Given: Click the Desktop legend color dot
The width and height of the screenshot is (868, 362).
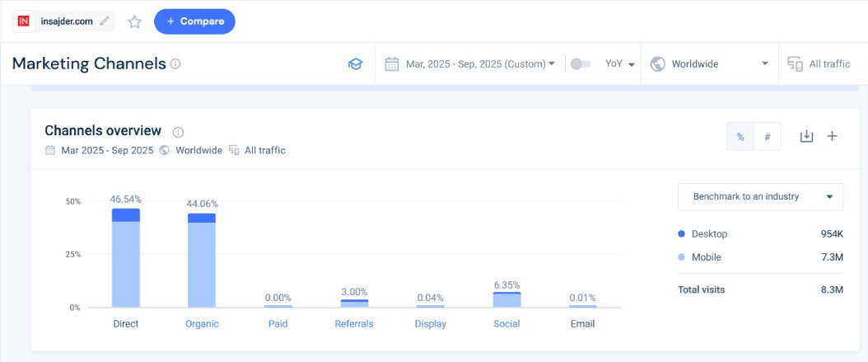Looking at the screenshot, I should pos(681,234).
